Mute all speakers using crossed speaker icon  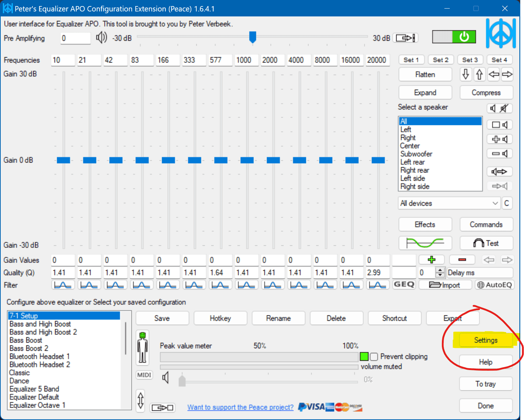point(503,108)
